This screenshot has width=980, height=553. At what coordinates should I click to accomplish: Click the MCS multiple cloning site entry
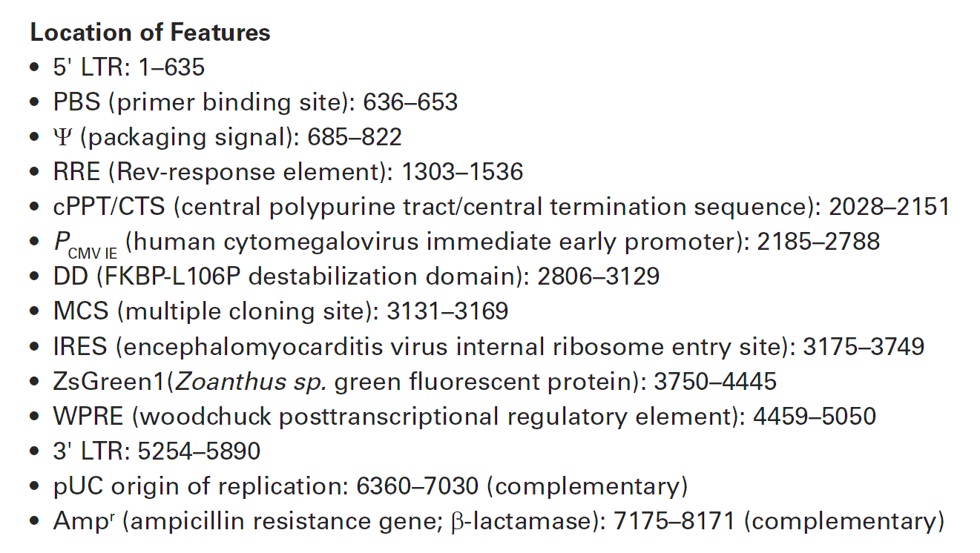pyautogui.click(x=280, y=311)
